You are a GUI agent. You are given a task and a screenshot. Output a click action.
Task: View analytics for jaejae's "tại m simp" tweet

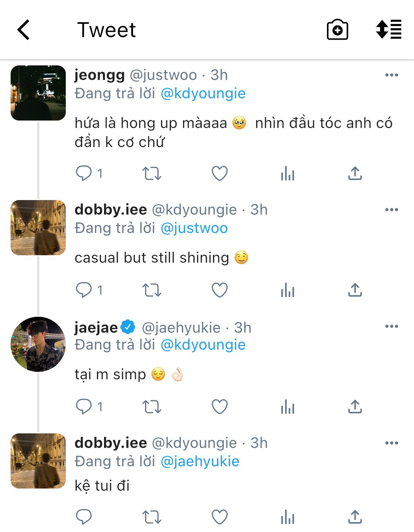coord(287,407)
